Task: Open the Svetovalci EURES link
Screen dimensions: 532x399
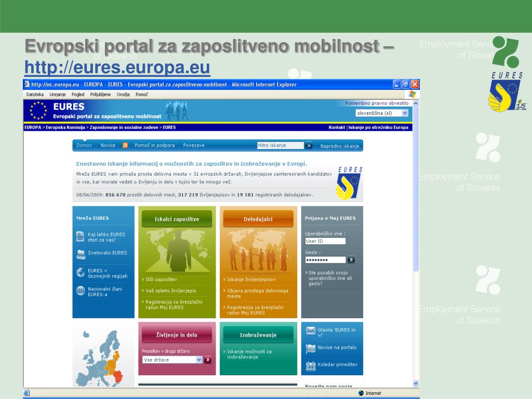Action: point(107,253)
